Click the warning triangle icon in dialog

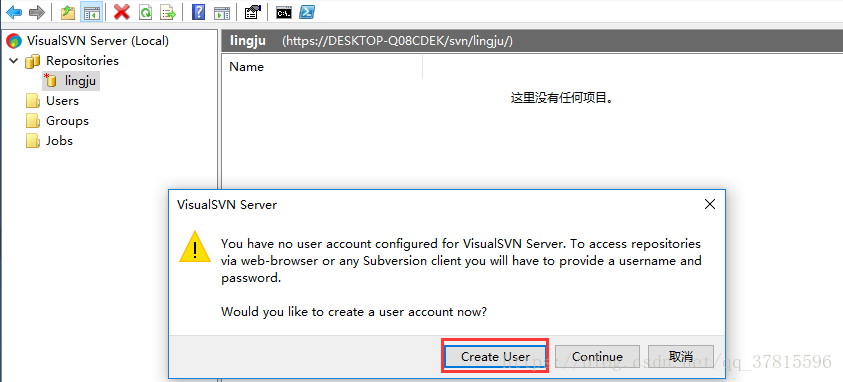tap(195, 247)
